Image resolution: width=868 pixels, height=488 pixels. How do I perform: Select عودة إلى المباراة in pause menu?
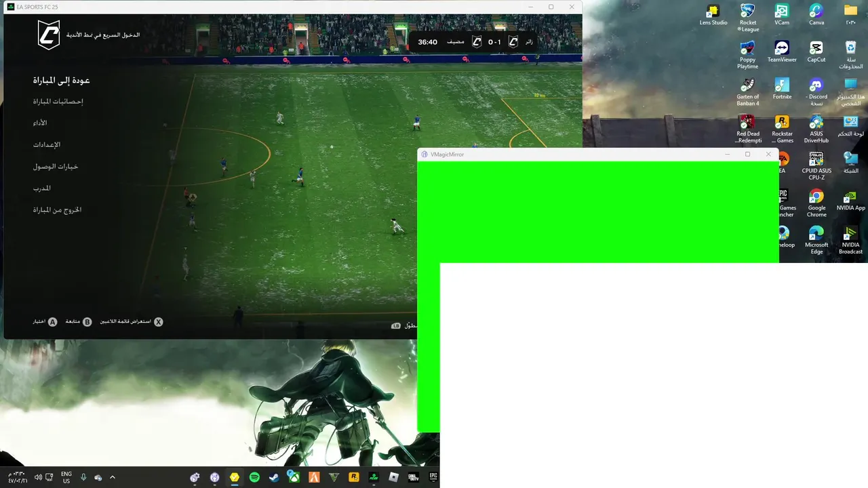tap(61, 80)
